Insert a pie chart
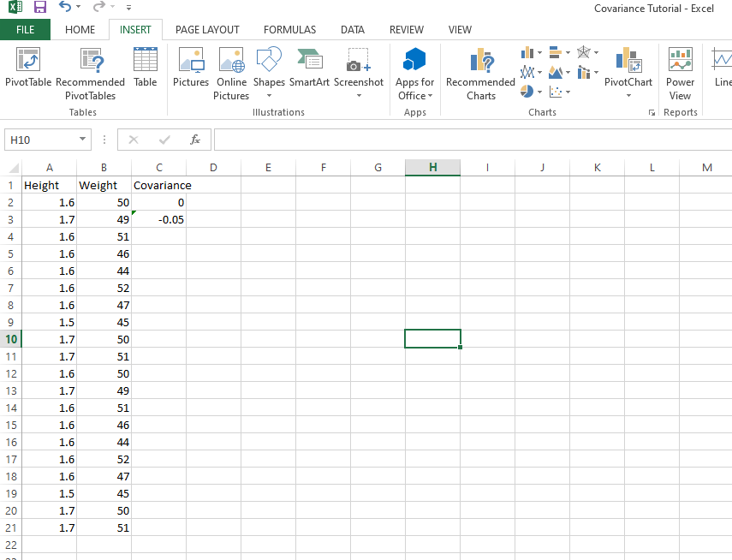732x560 pixels. click(527, 91)
